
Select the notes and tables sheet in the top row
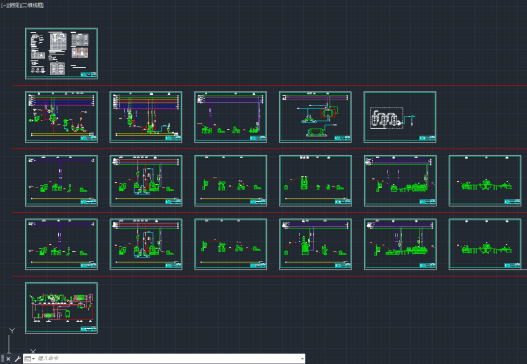[x=62, y=53]
